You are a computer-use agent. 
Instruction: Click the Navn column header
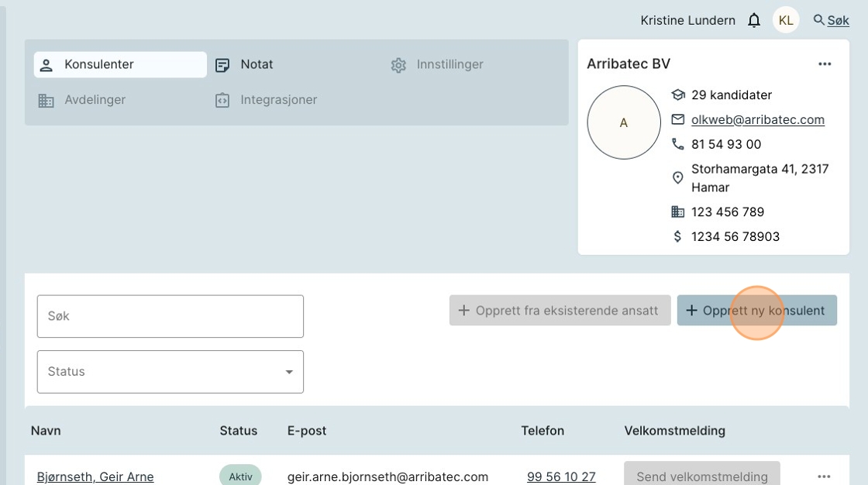point(46,431)
